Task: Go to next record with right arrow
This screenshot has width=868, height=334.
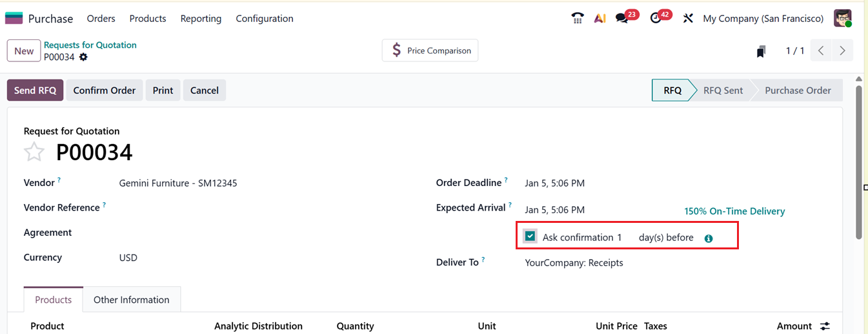Action: click(842, 50)
